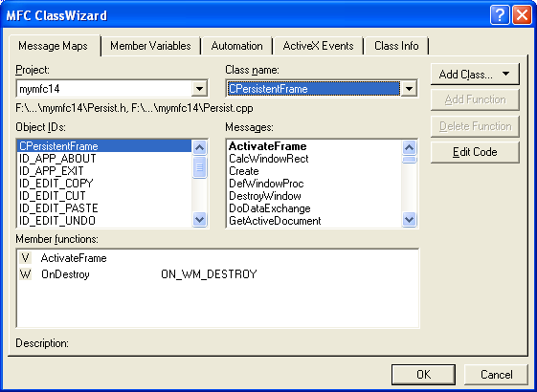Select CPersistentFrame in Object IDs list

pos(104,146)
